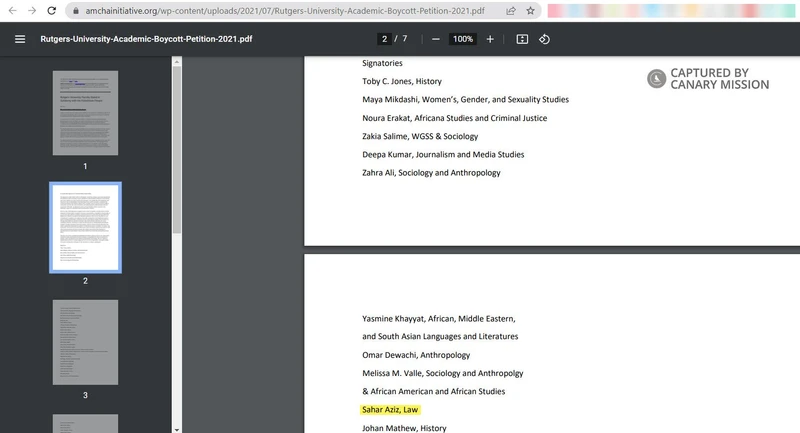This screenshot has height=433, width=800.
Task: Click page label '3' under thumbnail
Action: pos(85,395)
